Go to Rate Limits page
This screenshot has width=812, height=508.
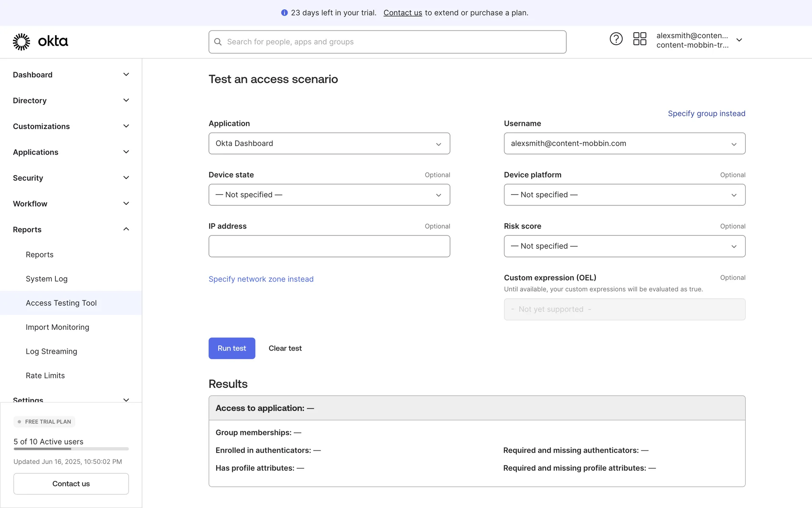pos(45,375)
